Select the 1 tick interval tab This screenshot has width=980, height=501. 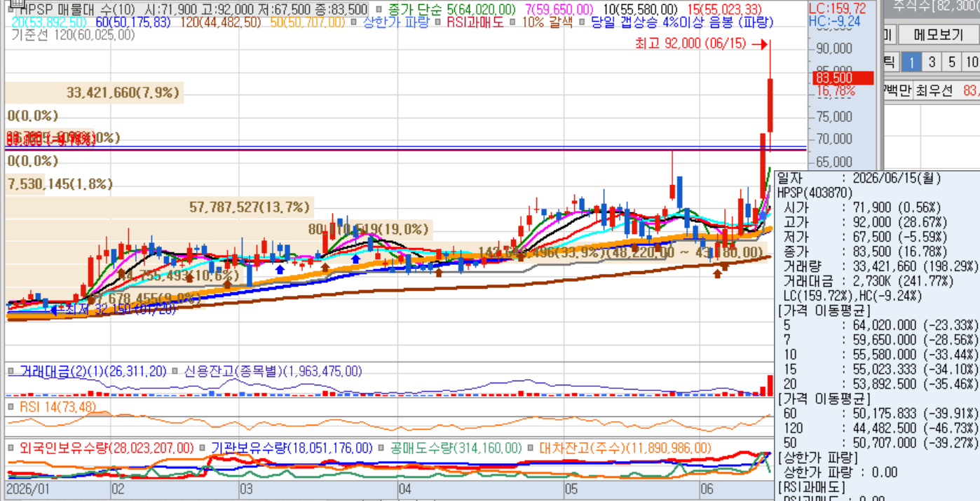coord(911,62)
